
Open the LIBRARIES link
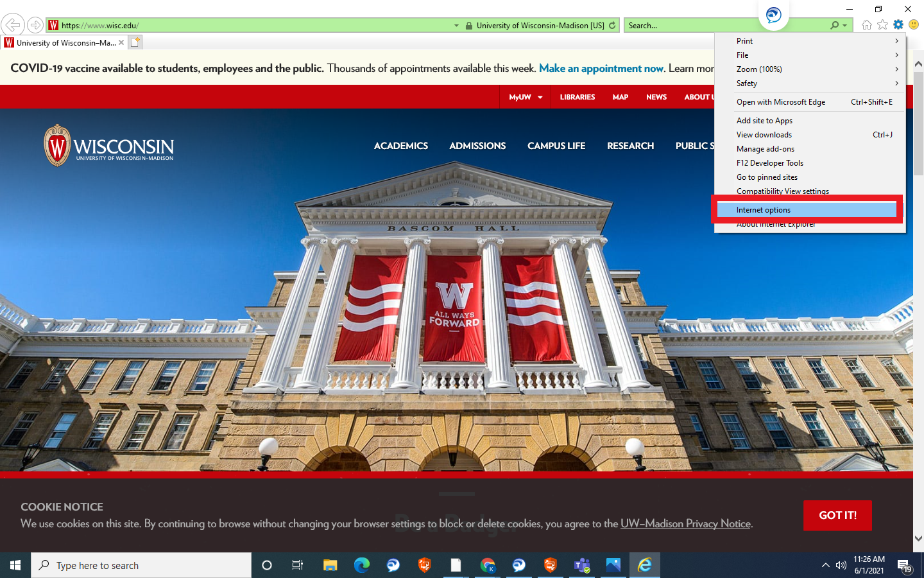tap(577, 97)
